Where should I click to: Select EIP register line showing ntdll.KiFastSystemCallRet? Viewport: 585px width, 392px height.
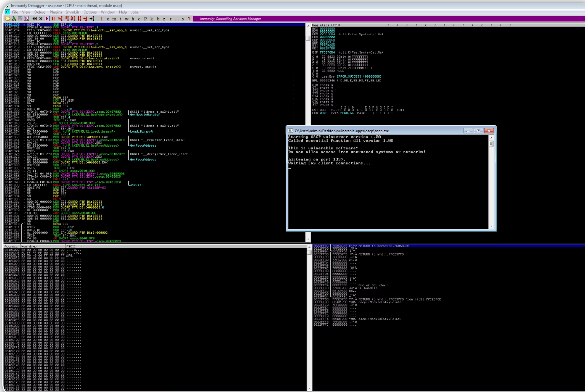click(348, 52)
